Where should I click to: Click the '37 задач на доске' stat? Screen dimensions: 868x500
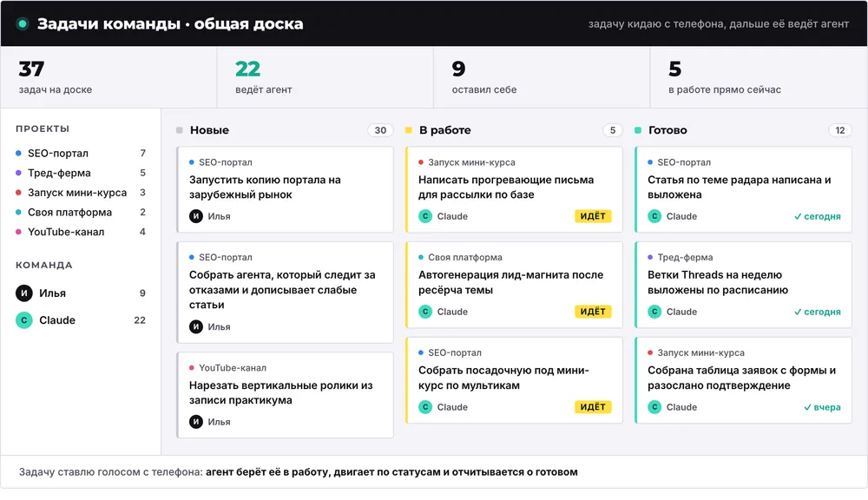click(x=109, y=77)
